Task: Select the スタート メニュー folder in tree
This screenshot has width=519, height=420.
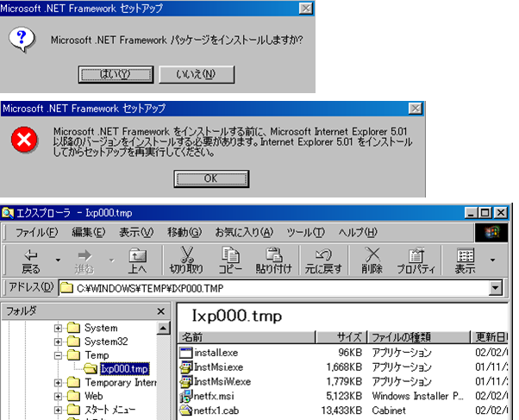Action: coord(109,410)
